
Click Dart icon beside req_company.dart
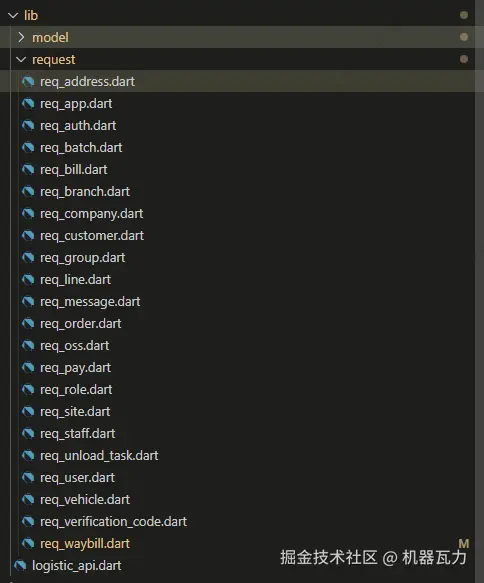(28, 213)
